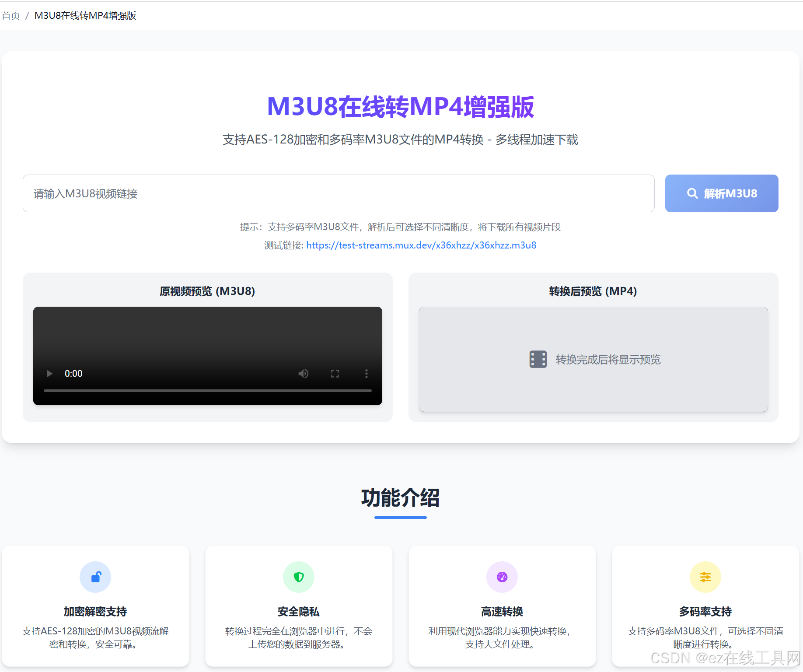
Task: Click the film reel icon in the MP4 preview placeholder
Action: 538,359
